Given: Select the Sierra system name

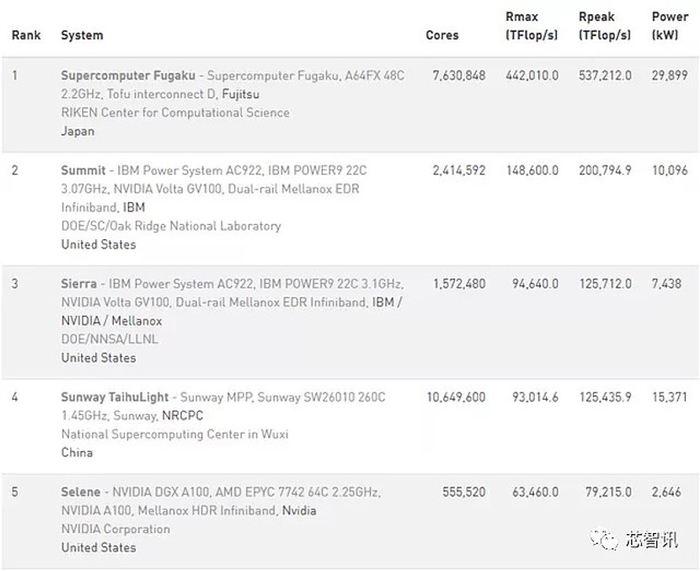Looking at the screenshot, I should [x=78, y=284].
